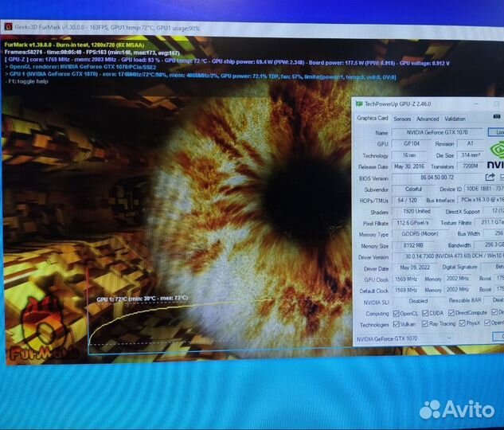The width and height of the screenshot is (504, 430).
Task: Click the Memory Size field 8192 MB
Action: pos(413,245)
